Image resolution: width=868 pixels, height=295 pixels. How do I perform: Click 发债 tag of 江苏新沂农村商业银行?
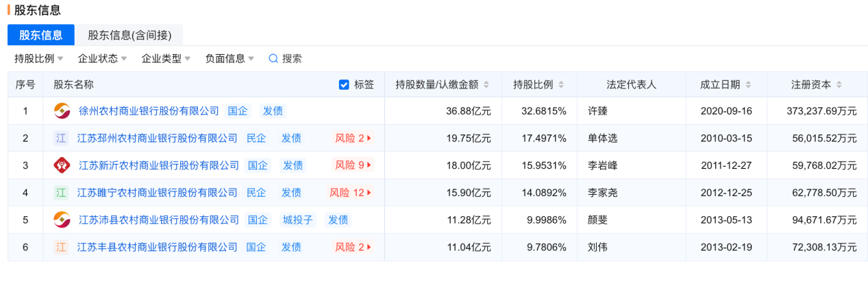pyautogui.click(x=293, y=165)
